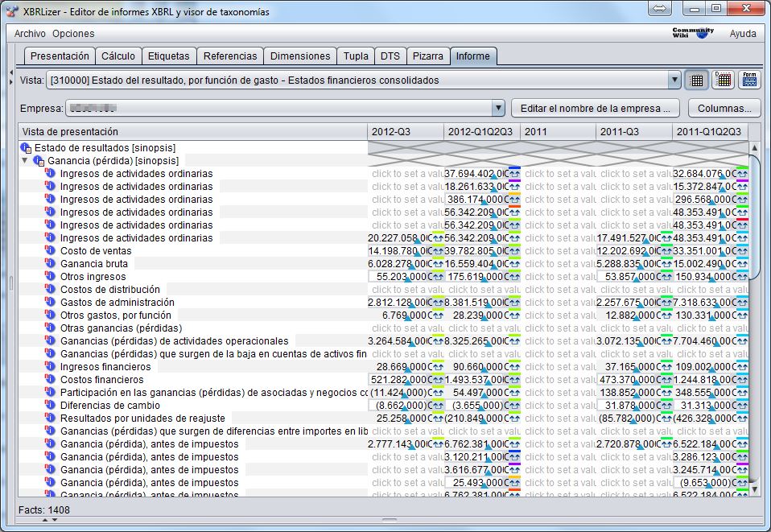Viewport: 771px width, 532px height.
Task: Click the scrollbar down arrow
Action: pyautogui.click(x=754, y=489)
